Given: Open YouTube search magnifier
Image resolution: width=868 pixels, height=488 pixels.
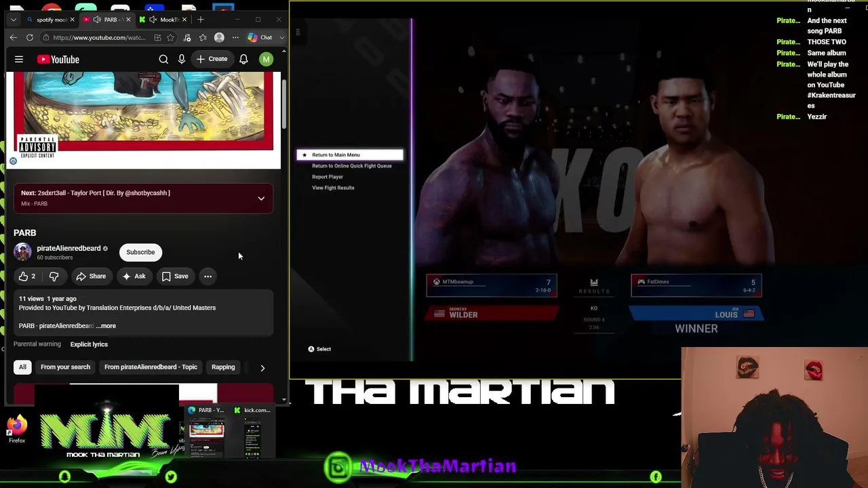Looking at the screenshot, I should point(163,60).
